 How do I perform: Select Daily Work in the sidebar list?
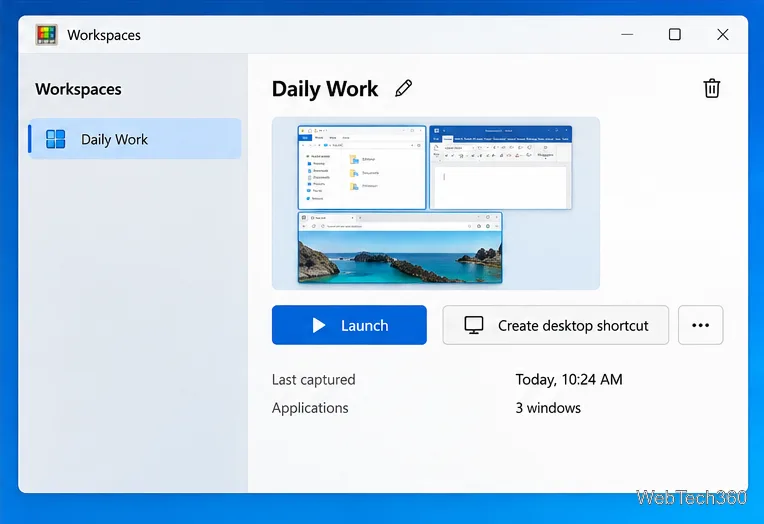135,139
